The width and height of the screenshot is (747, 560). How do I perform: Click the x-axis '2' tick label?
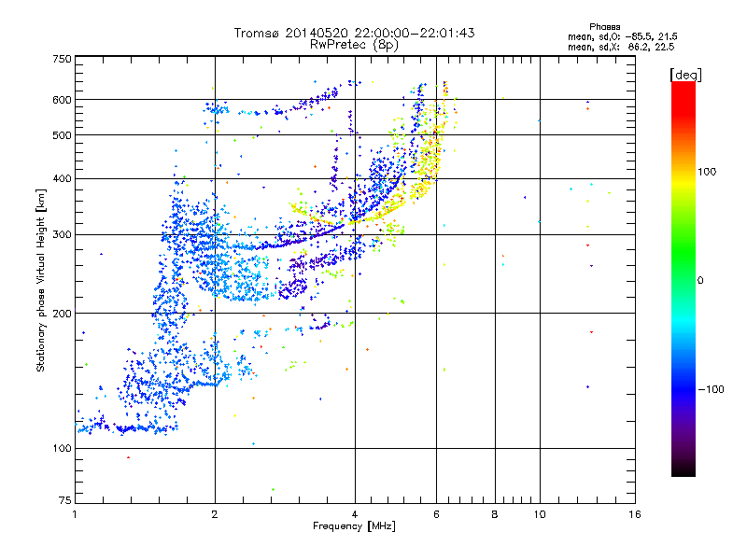[215, 514]
